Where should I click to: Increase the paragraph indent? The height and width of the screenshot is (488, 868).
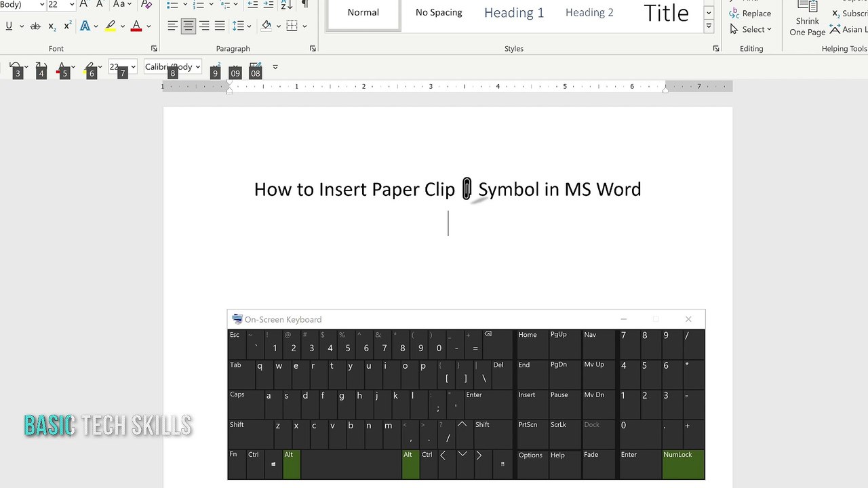(x=269, y=4)
